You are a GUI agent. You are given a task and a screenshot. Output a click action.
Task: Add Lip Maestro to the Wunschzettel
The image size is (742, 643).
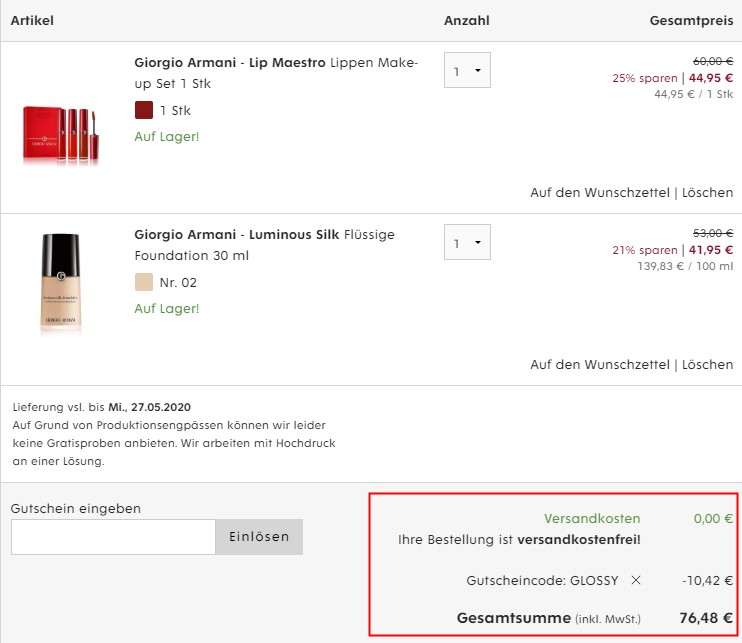[x=600, y=193]
